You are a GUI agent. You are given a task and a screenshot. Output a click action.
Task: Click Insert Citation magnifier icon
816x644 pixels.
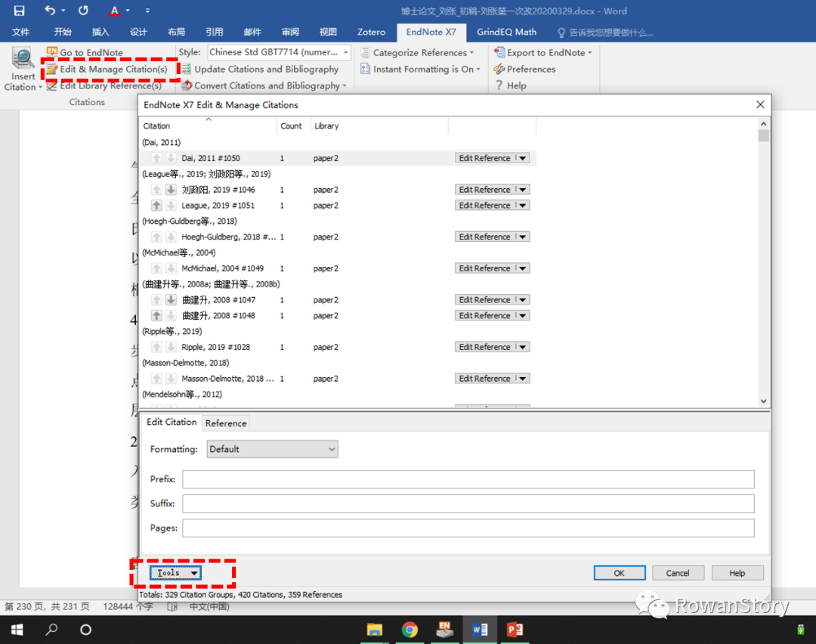click(23, 58)
